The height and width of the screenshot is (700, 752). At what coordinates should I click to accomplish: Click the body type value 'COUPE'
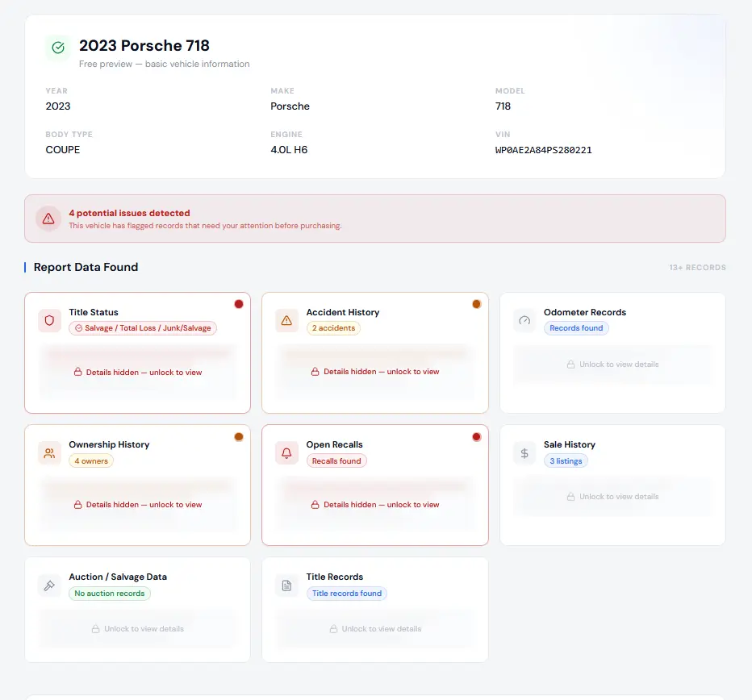coord(63,149)
